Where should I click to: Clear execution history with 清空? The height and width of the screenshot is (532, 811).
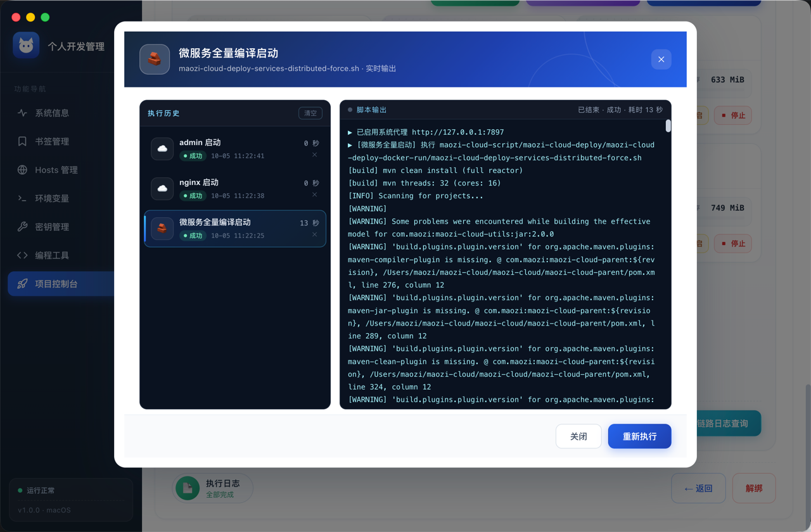(310, 113)
